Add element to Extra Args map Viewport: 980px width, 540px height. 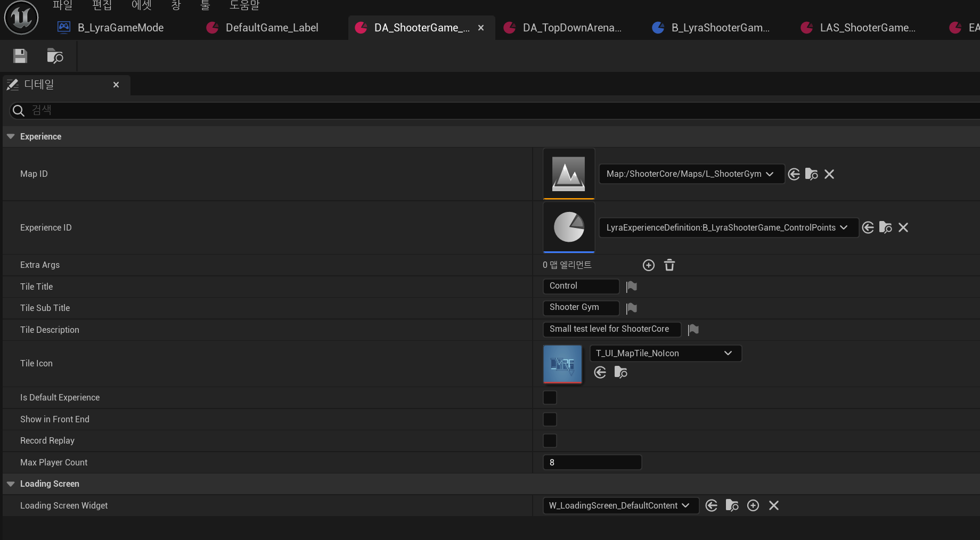pyautogui.click(x=649, y=265)
